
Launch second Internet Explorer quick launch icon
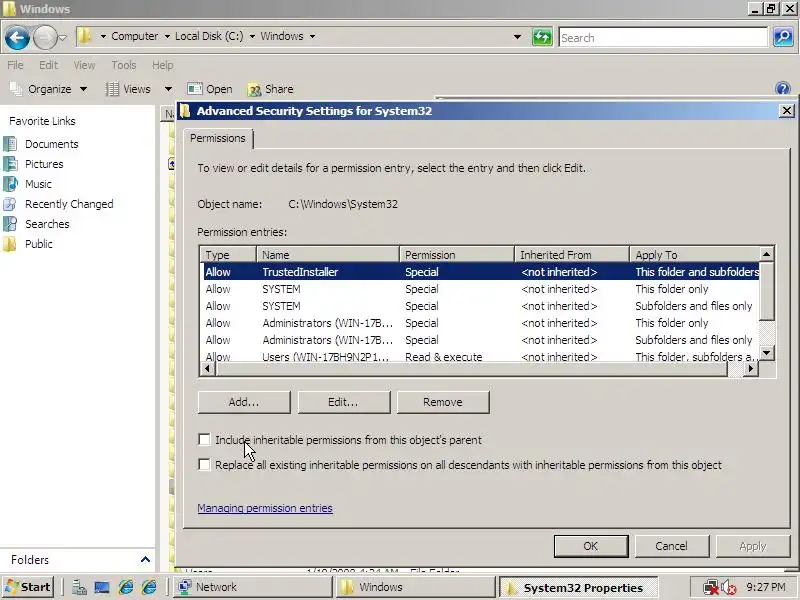(x=149, y=588)
